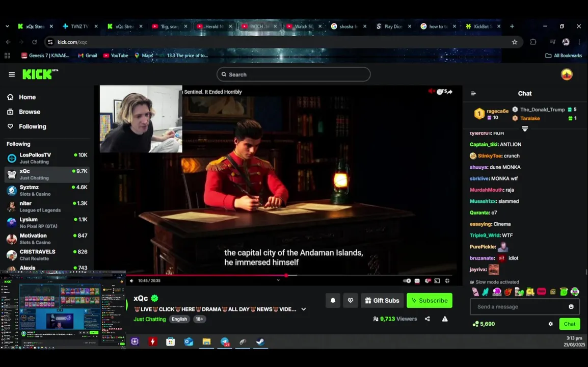Open the Chrome three-dot menu
588x367 pixels.
(579, 42)
